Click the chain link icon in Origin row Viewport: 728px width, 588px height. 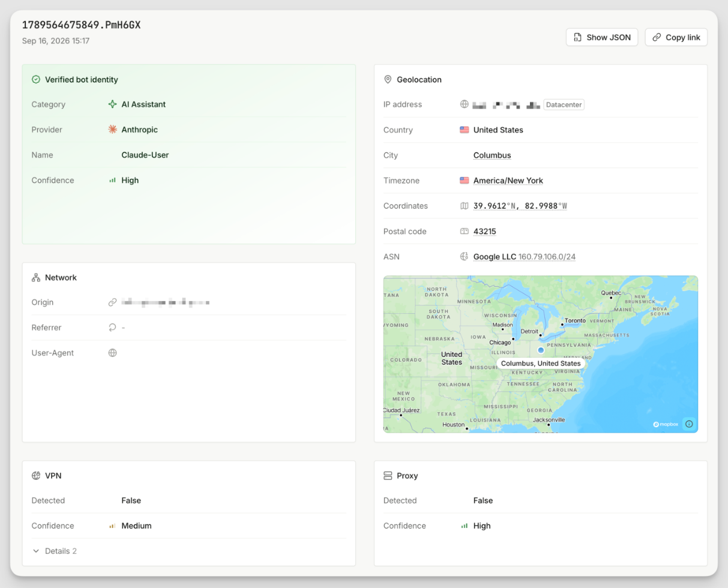click(112, 302)
